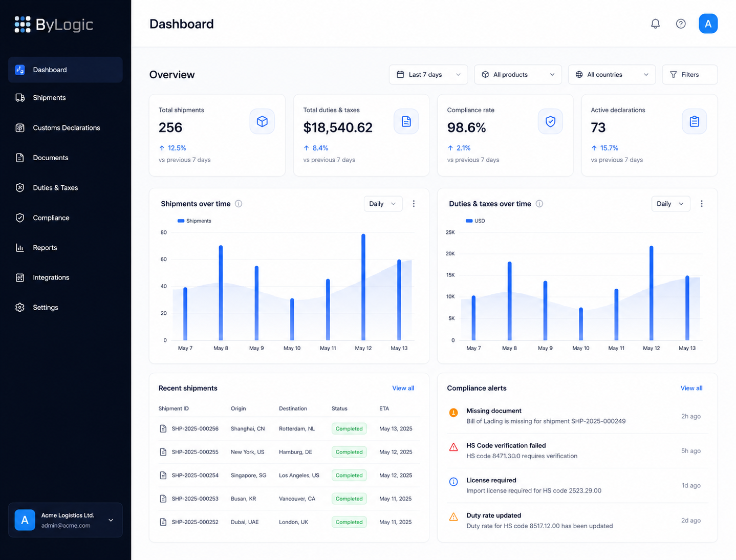Screen dimensions: 736x560
Task: Open the help question mark icon
Action: pyautogui.click(x=681, y=24)
